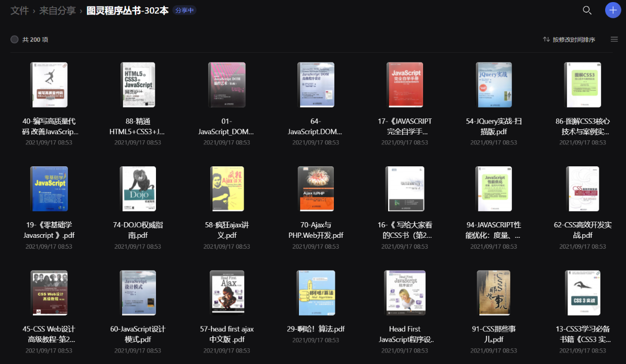Select file name 19-《零基础学Javascript》.pdf

point(49,230)
